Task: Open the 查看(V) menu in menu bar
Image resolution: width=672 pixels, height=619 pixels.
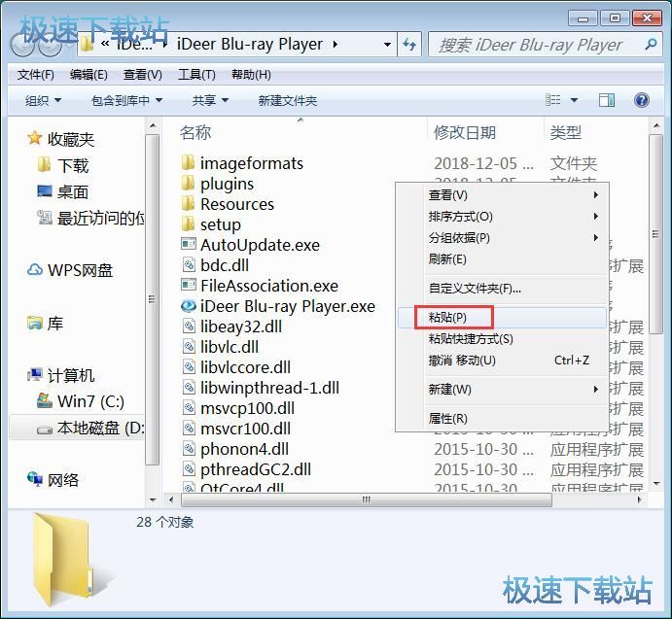Action: (142, 75)
